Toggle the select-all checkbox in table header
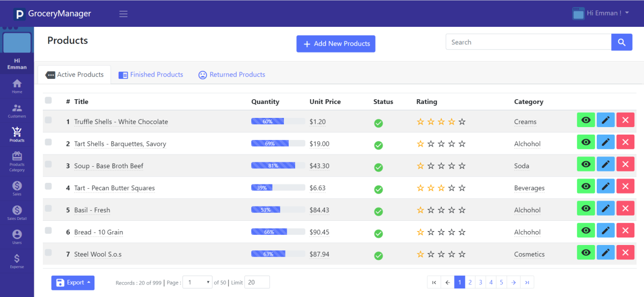 pos(48,100)
